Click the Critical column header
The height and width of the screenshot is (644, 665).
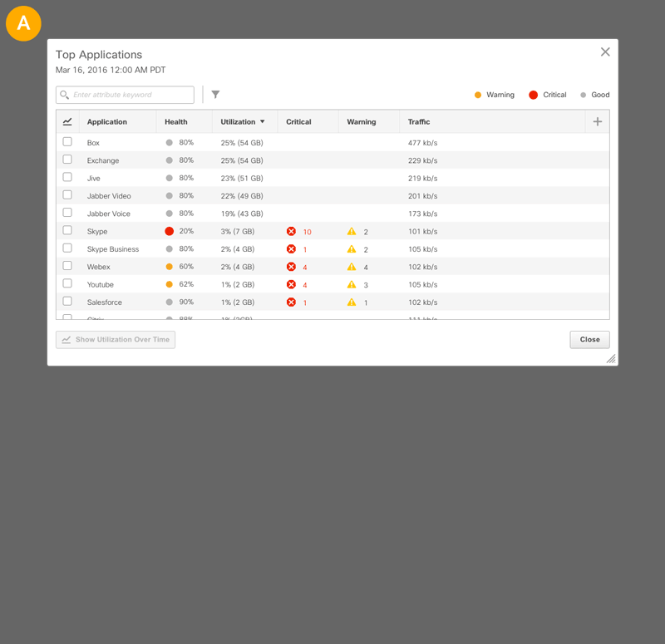tap(298, 121)
